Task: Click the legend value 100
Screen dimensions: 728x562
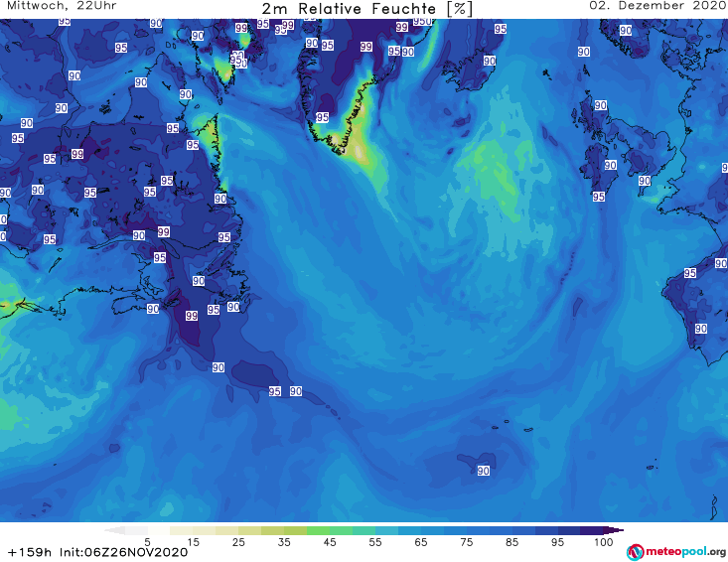Action: coord(604,542)
